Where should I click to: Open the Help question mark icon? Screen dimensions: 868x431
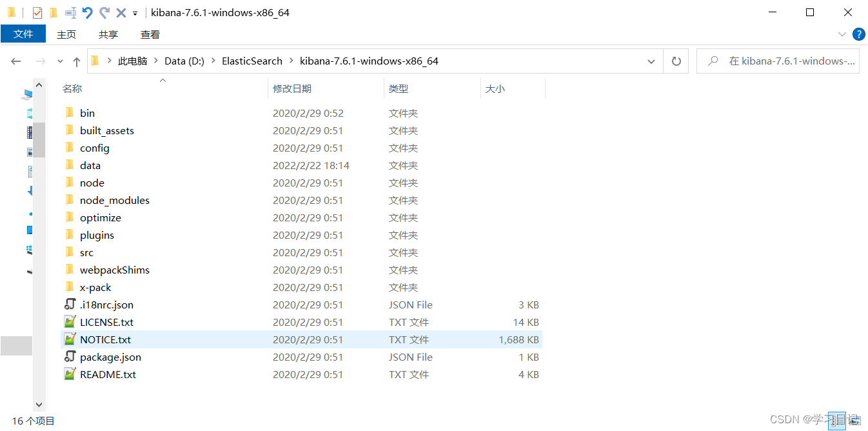click(x=858, y=34)
